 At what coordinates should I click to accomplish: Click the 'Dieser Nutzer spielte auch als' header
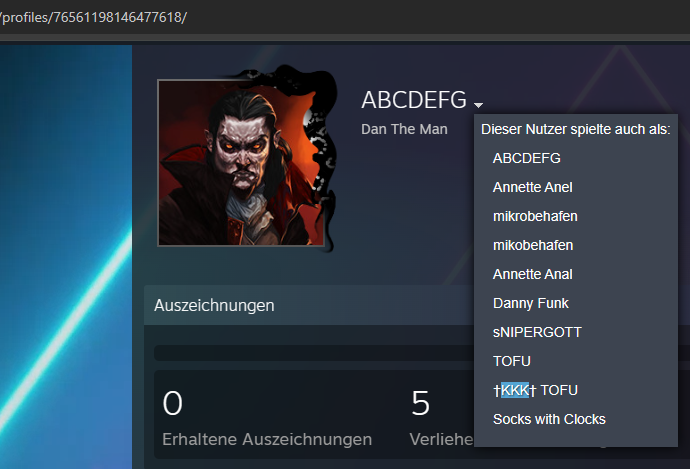click(x=576, y=129)
